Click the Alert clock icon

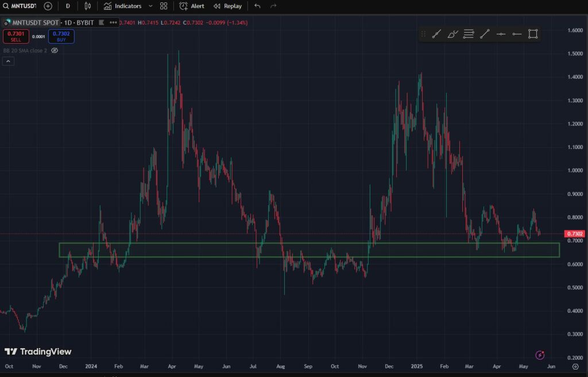coord(183,6)
